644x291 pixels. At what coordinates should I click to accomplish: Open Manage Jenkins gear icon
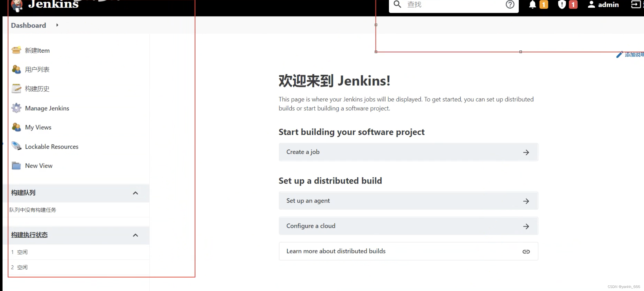click(16, 108)
